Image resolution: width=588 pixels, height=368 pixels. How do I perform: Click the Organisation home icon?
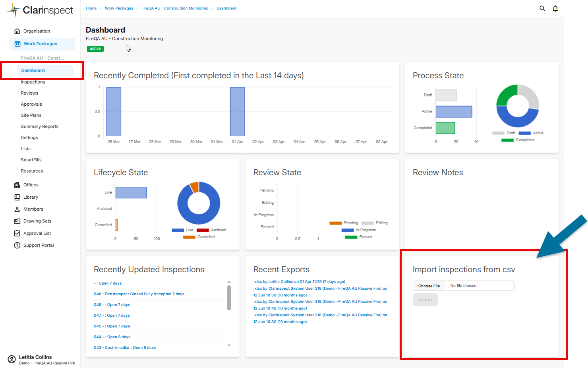17,31
